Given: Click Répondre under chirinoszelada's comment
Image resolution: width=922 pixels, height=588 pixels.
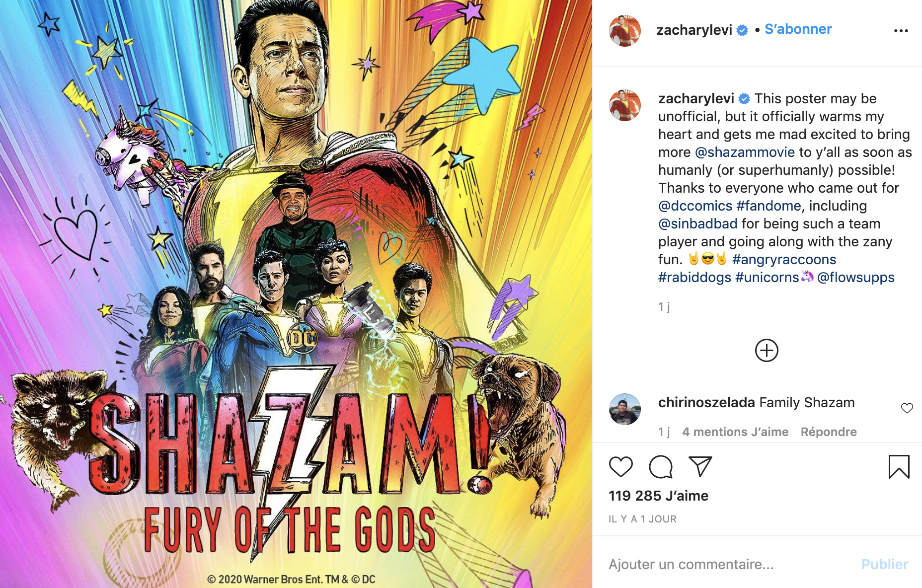Looking at the screenshot, I should [828, 432].
